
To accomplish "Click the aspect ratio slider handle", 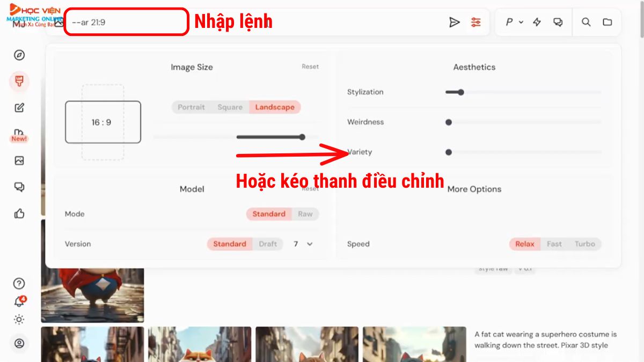I will [302, 137].
